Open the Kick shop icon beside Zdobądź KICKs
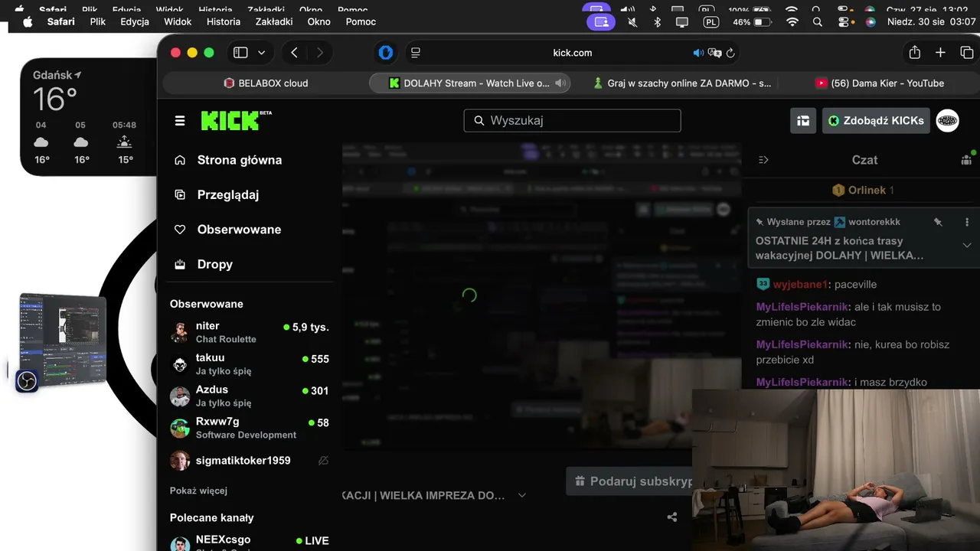Image resolution: width=980 pixels, height=551 pixels. (x=803, y=121)
